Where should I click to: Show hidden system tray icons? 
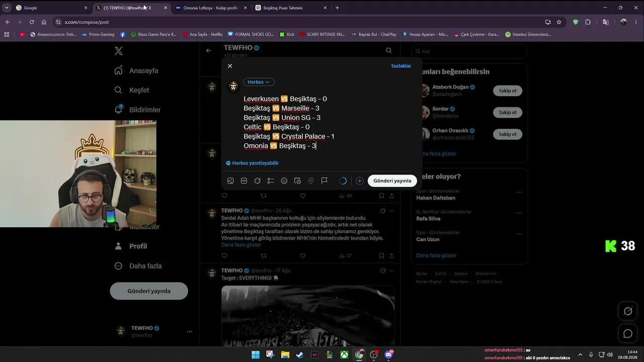click(580, 354)
